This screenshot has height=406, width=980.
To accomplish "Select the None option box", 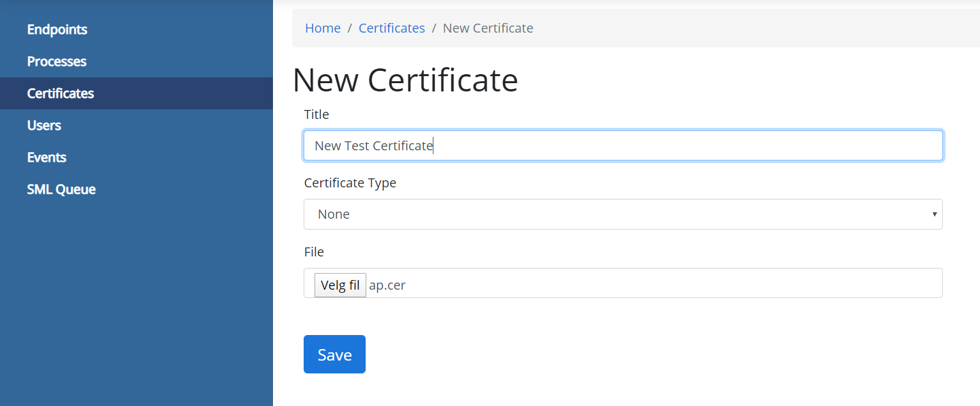I will (x=623, y=214).
